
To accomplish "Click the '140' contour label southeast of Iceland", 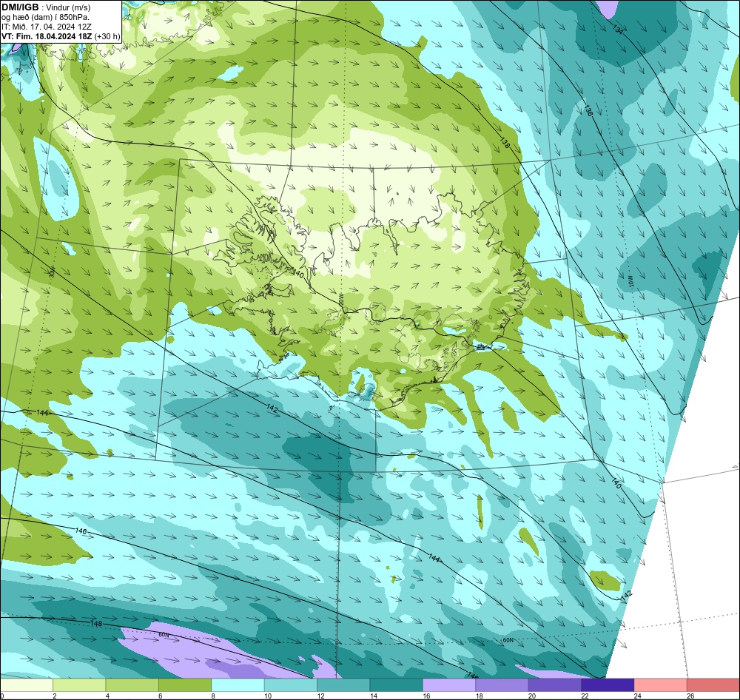I will click(x=616, y=483).
